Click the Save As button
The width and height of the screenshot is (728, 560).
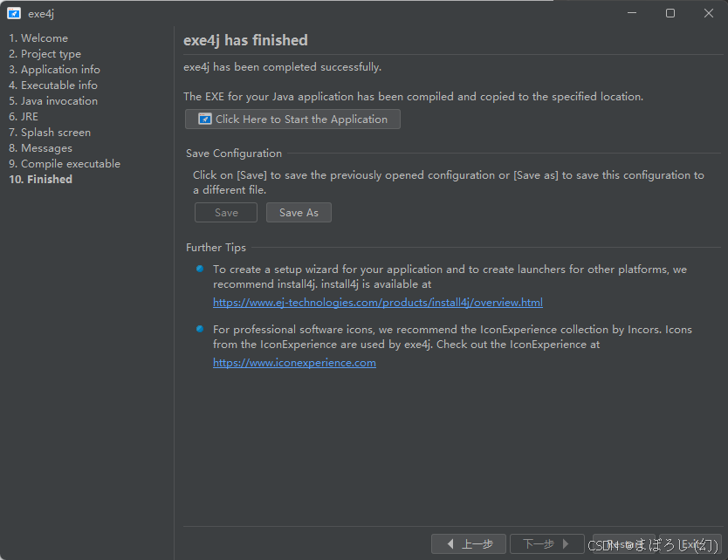click(x=299, y=213)
